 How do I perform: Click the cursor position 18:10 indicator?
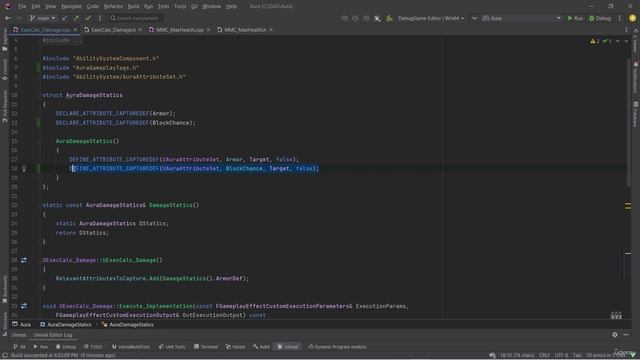(517, 355)
